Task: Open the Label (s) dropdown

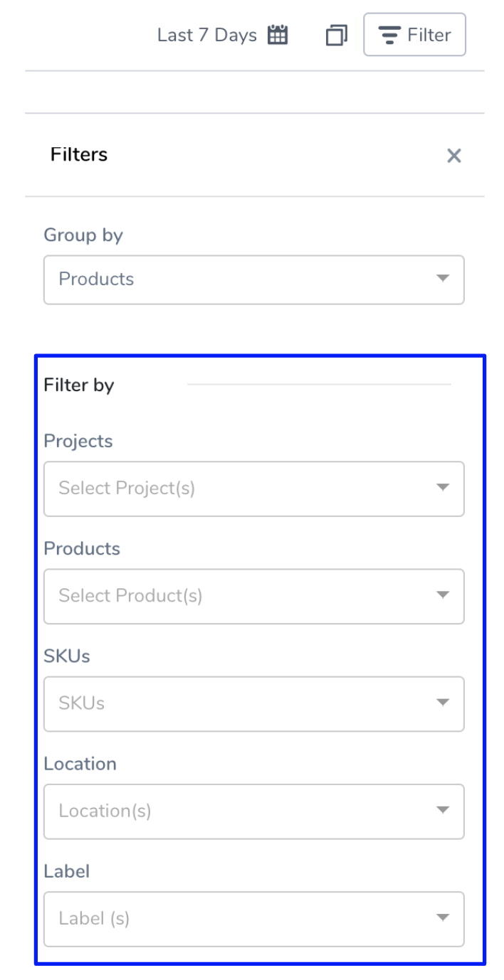Action: tap(254, 919)
